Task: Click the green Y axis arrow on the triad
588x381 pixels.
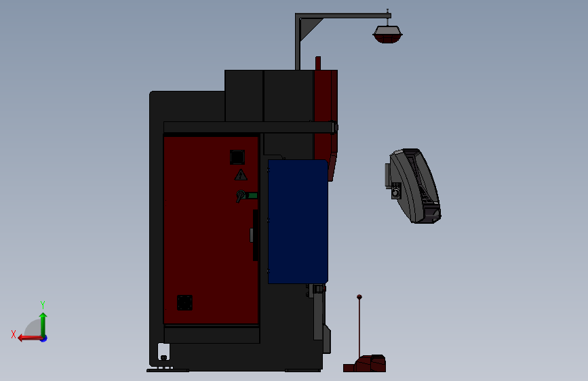Action: 43,324
